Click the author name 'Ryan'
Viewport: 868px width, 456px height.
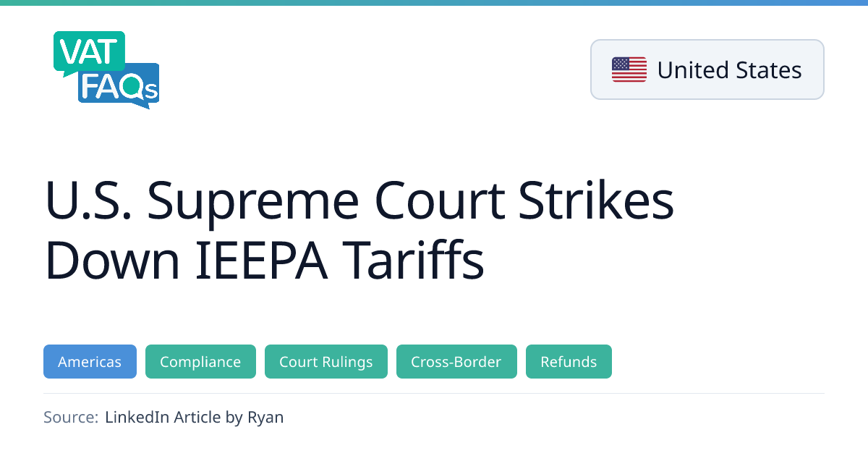click(265, 417)
